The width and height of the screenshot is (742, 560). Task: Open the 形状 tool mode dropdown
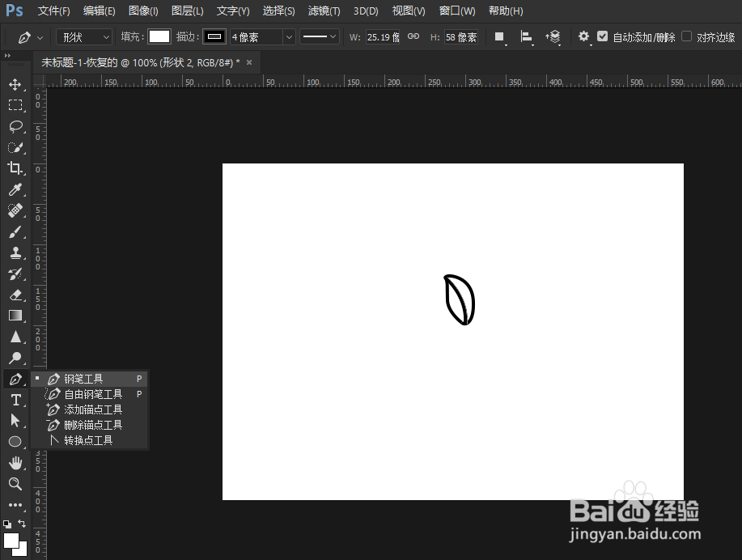(x=84, y=37)
